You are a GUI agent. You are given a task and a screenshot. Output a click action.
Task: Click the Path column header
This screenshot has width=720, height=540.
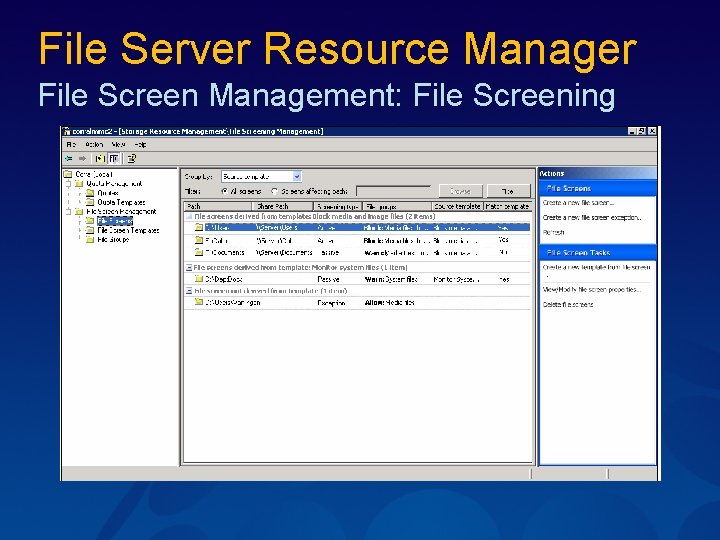pyautogui.click(x=218, y=207)
